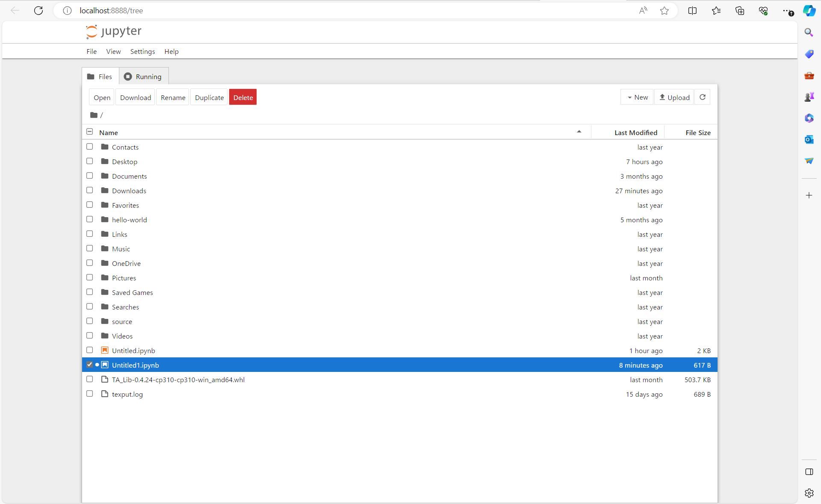Click the Duplicate button
The height and width of the screenshot is (504, 821).
(x=209, y=97)
